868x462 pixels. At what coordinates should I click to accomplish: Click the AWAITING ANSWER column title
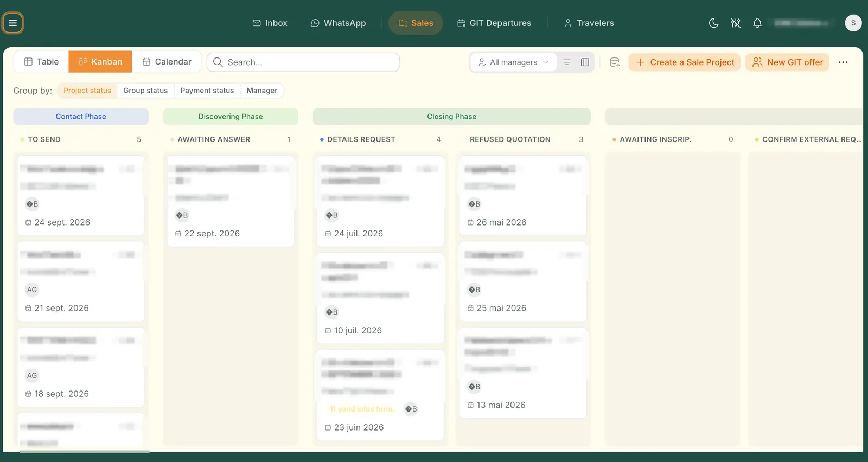point(214,139)
